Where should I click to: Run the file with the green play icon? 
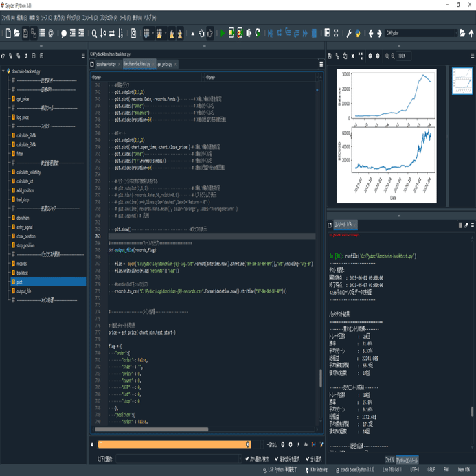(223, 33)
